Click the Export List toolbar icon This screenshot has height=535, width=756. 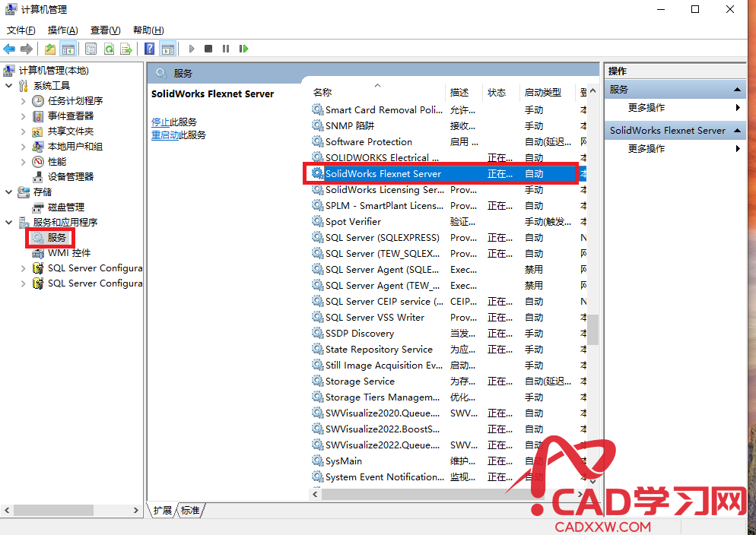coord(126,49)
